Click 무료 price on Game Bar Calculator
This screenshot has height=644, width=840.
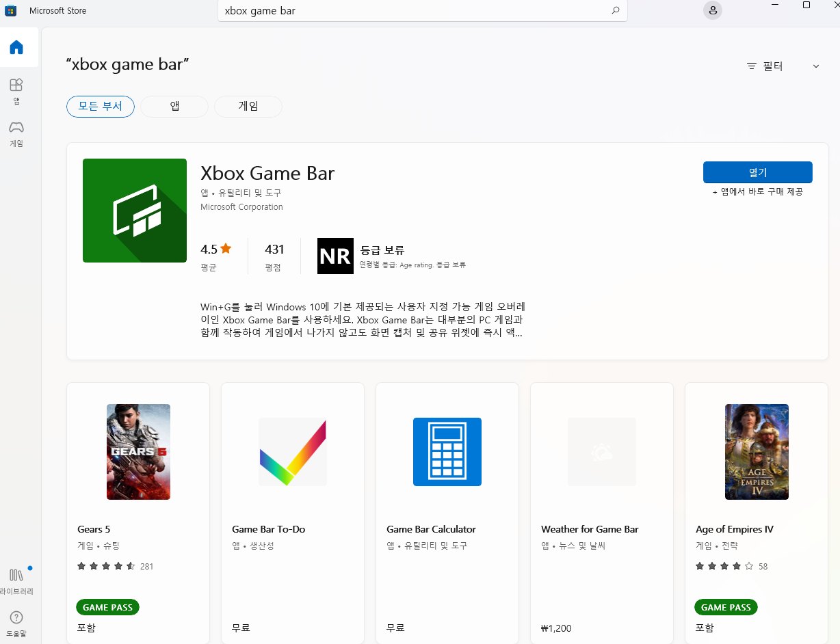coord(395,628)
